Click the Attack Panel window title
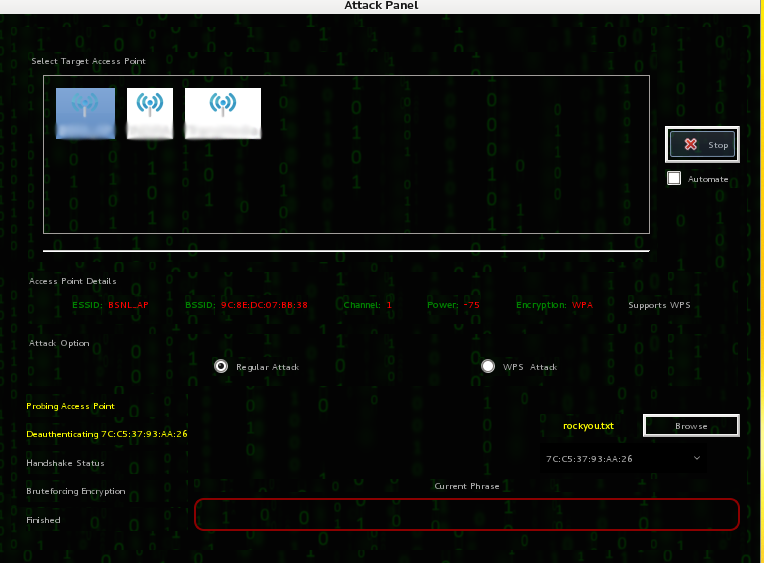The image size is (764, 563). (381, 5)
